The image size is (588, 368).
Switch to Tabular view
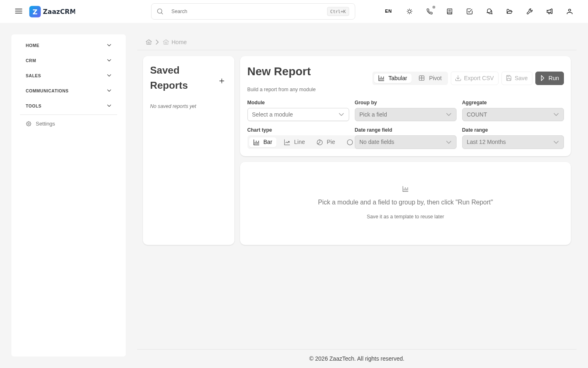tap(393, 78)
